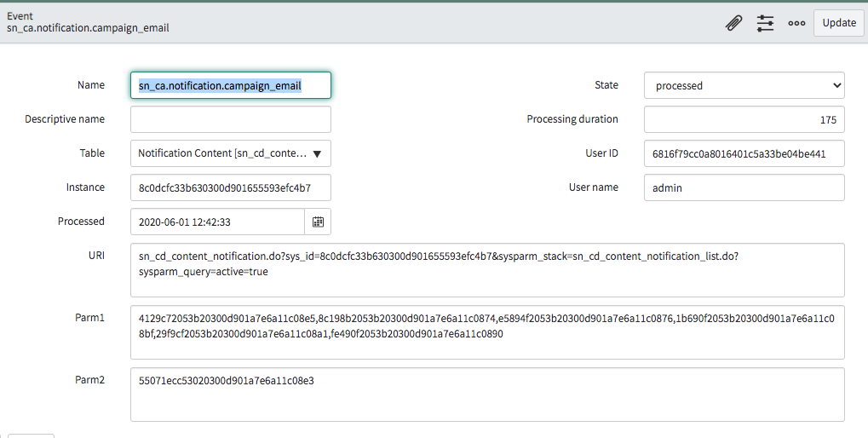Open personalize form settings sliders icon
868x438 pixels.
pos(766,23)
